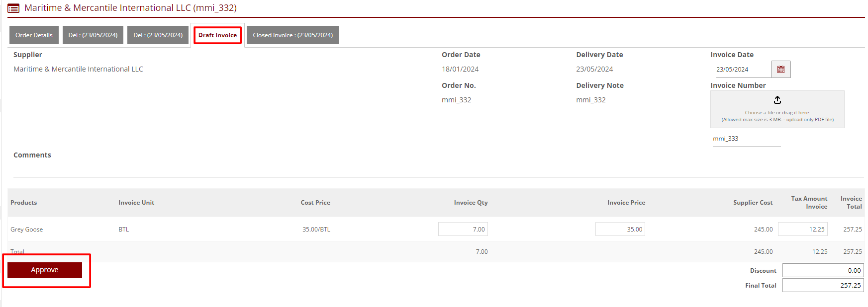Click the Invoice Date text field
The width and height of the screenshot is (868, 307).
tap(741, 70)
